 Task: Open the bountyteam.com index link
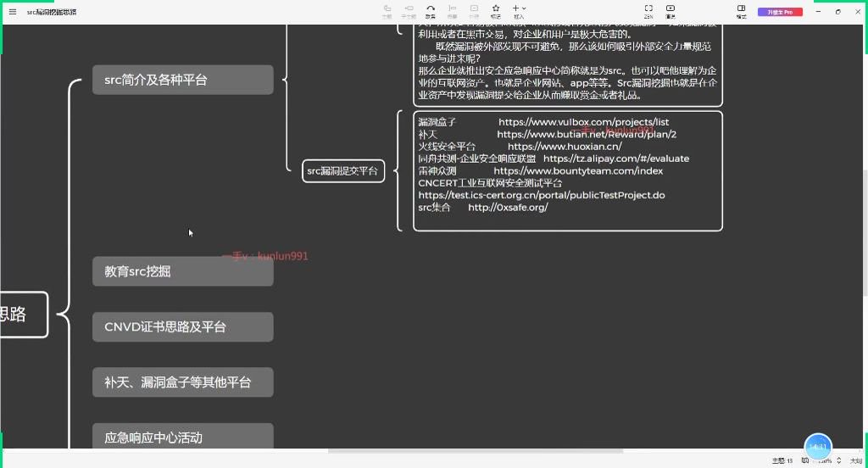[578, 170]
